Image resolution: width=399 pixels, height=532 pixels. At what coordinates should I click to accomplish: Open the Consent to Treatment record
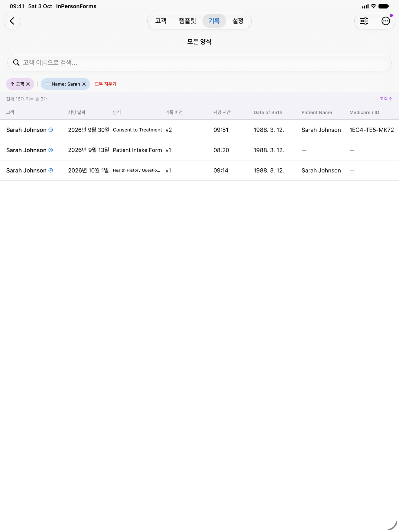138,130
